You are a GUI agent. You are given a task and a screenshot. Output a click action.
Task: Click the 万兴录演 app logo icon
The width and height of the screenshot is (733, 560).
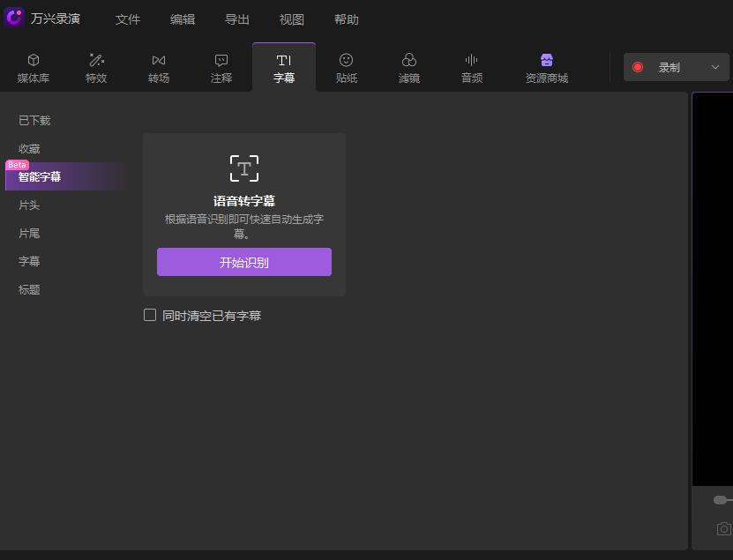[x=14, y=18]
